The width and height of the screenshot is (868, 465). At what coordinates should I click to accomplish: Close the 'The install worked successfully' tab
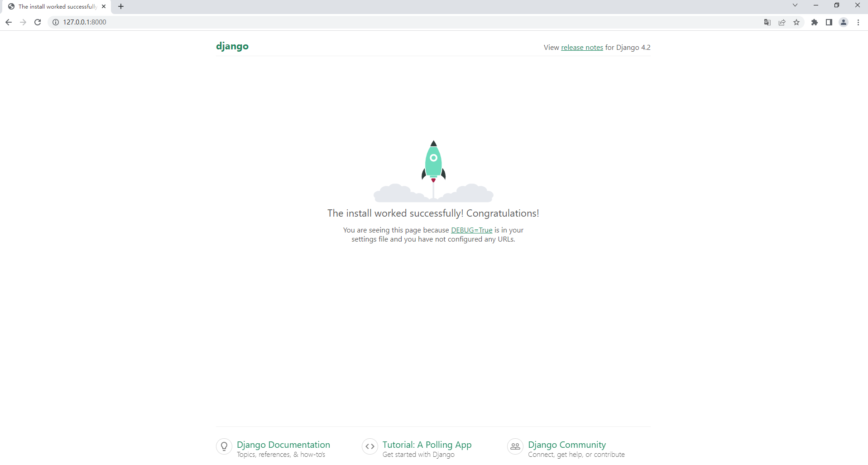pos(104,6)
